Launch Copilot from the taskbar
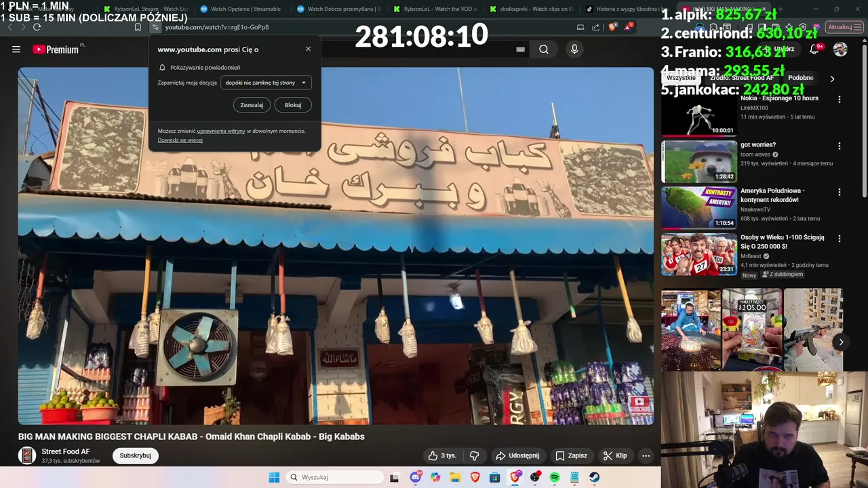This screenshot has height=488, width=868. pos(435,477)
